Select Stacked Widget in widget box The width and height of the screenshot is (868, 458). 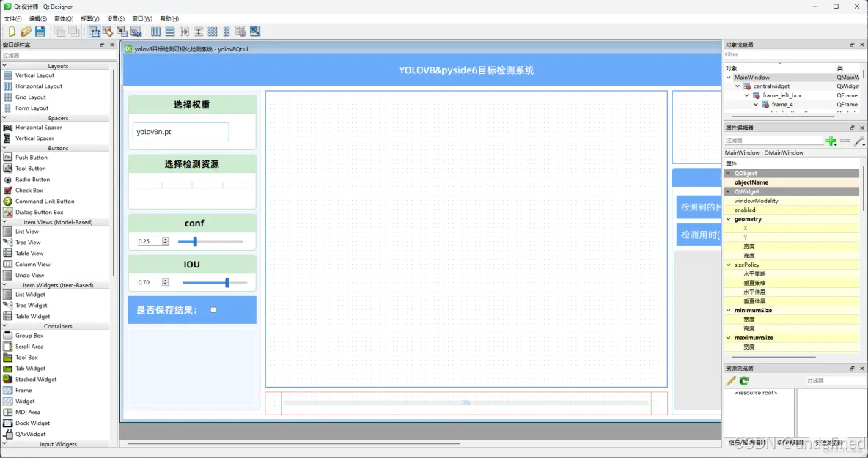point(36,380)
